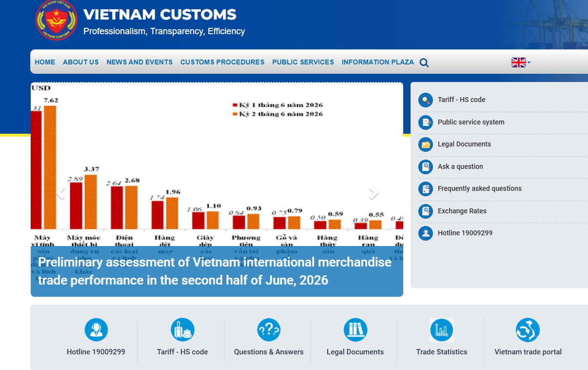Open the Preliminary assessment trade performance headline
The height and width of the screenshot is (370, 588).
coord(215,271)
